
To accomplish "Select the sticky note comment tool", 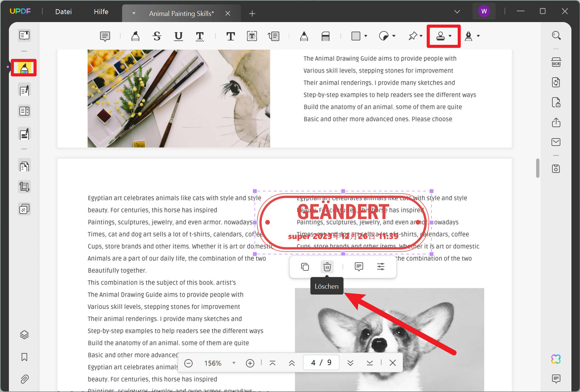I will click(x=105, y=36).
